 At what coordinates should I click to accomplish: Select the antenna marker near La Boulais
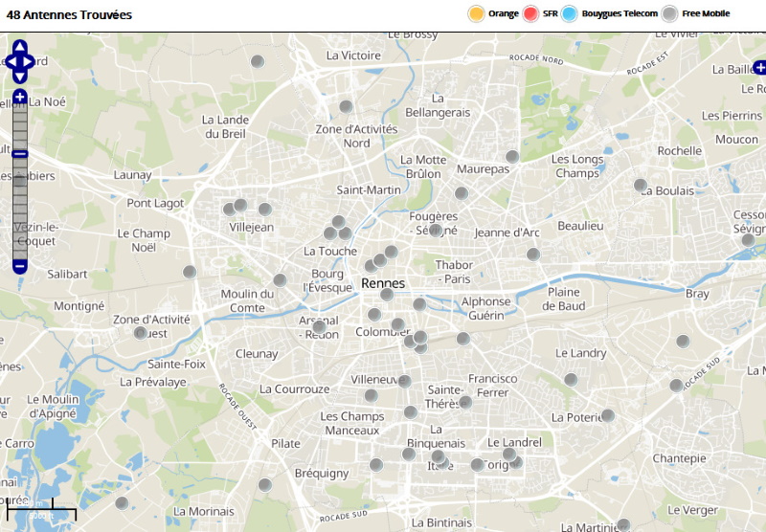click(x=641, y=185)
